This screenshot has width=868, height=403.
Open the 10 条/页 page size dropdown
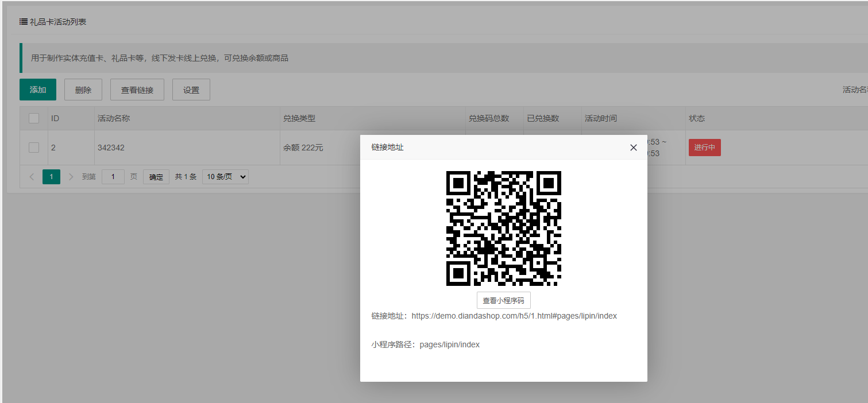tap(225, 177)
